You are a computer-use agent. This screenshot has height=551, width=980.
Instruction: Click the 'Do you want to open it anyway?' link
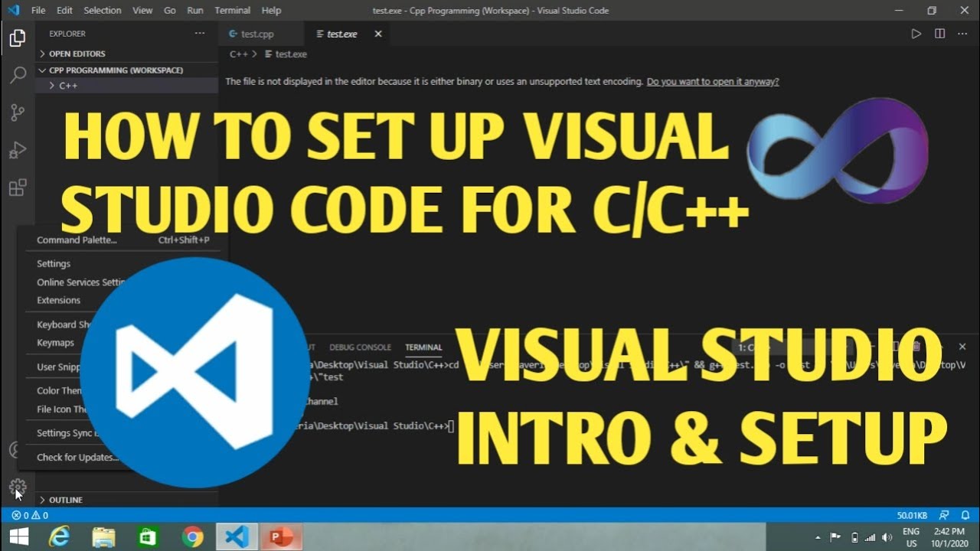tap(713, 82)
